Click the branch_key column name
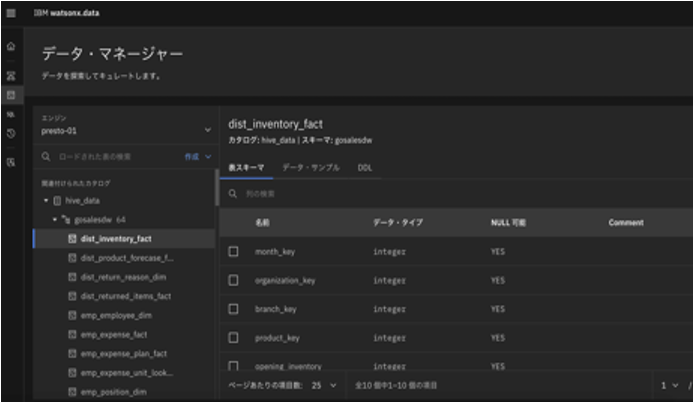Screen dimensions: 694x402 [275, 309]
